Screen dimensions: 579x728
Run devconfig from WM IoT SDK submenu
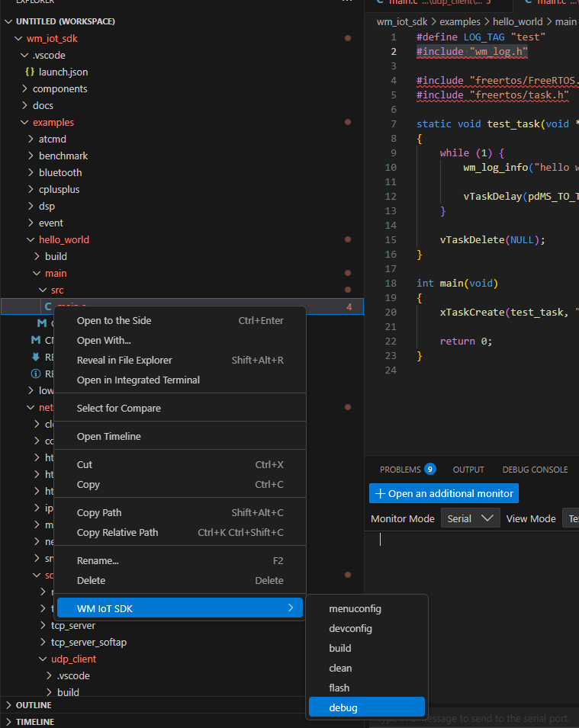[x=367, y=629]
